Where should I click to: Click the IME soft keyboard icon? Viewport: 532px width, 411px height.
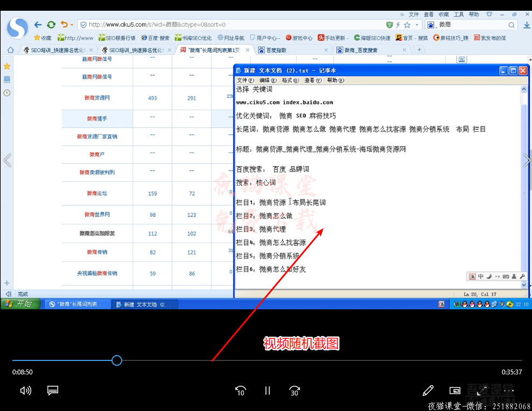point(506,277)
